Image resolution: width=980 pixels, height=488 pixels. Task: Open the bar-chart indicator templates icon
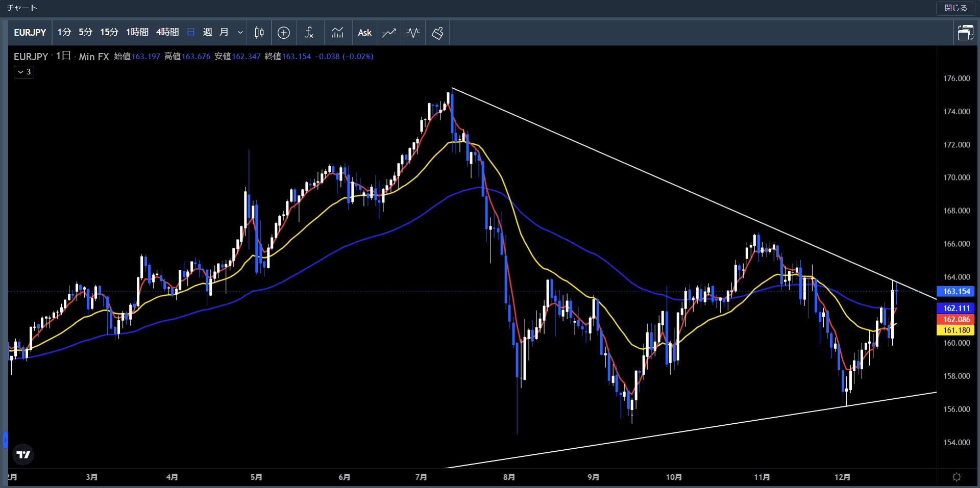pos(337,33)
